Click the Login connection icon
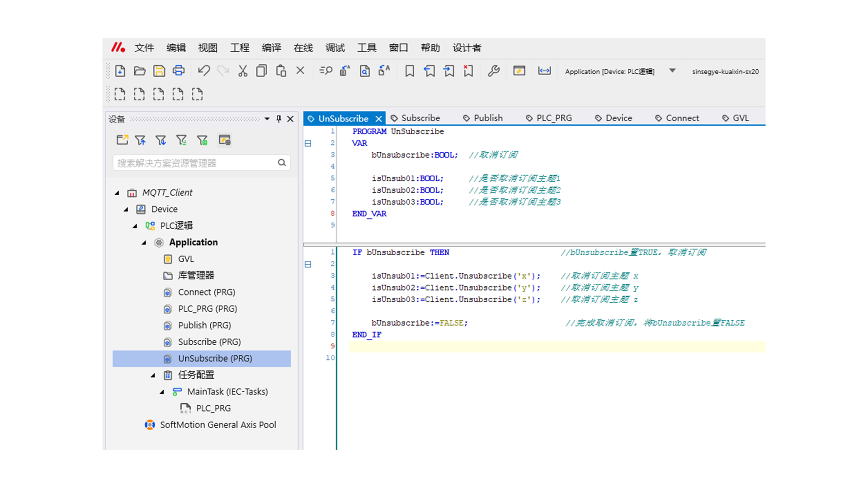 [x=544, y=71]
